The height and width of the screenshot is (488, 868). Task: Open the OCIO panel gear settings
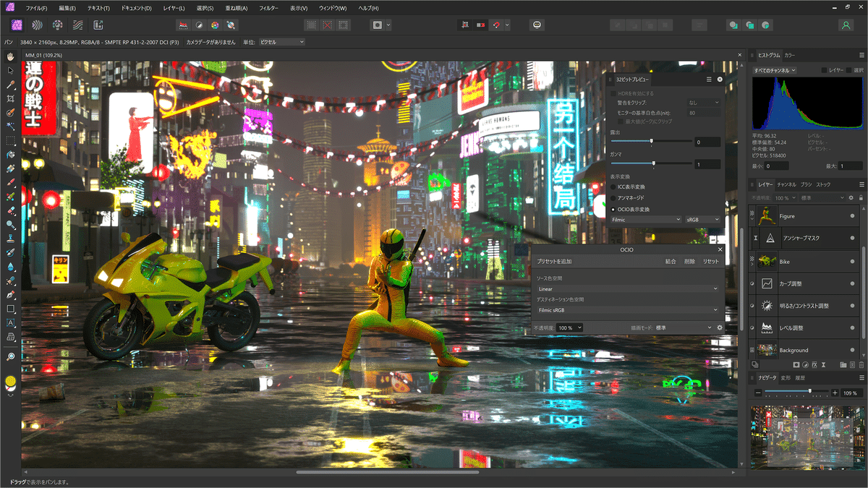720,328
